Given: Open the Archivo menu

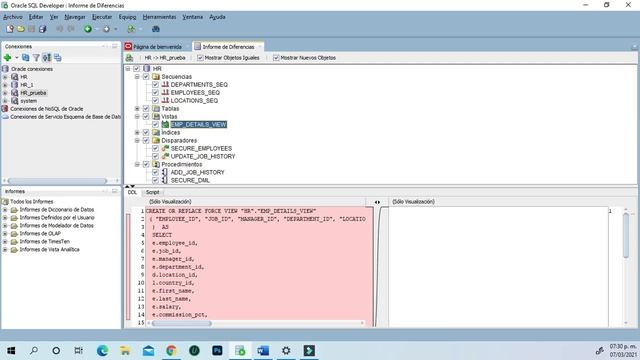Looking at the screenshot, I should click(13, 17).
